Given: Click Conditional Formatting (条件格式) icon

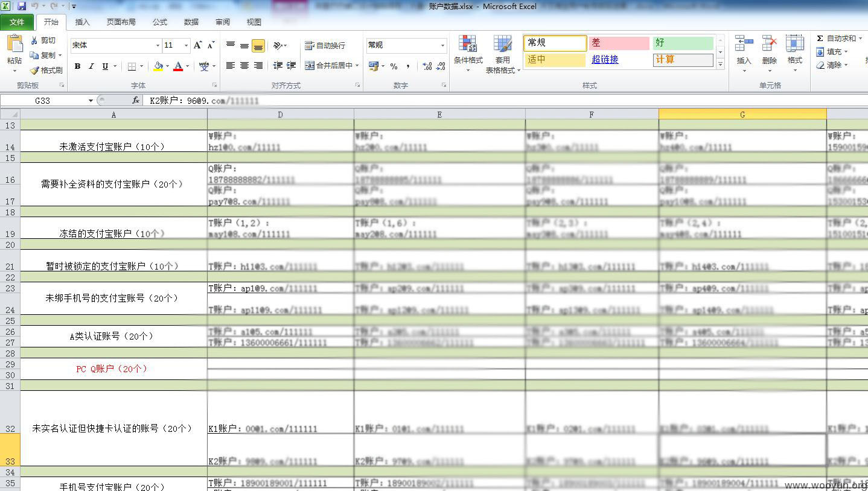Looking at the screenshot, I should [x=468, y=43].
